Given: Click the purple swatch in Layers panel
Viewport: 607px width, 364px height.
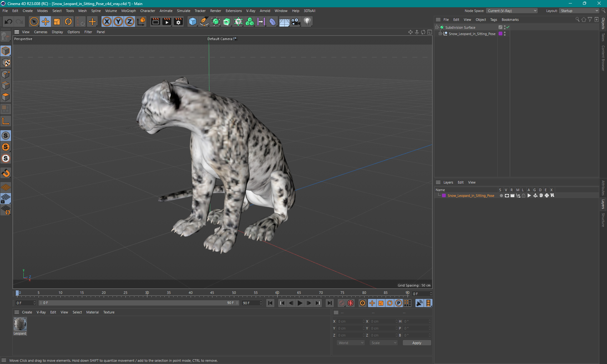Looking at the screenshot, I should [444, 196].
